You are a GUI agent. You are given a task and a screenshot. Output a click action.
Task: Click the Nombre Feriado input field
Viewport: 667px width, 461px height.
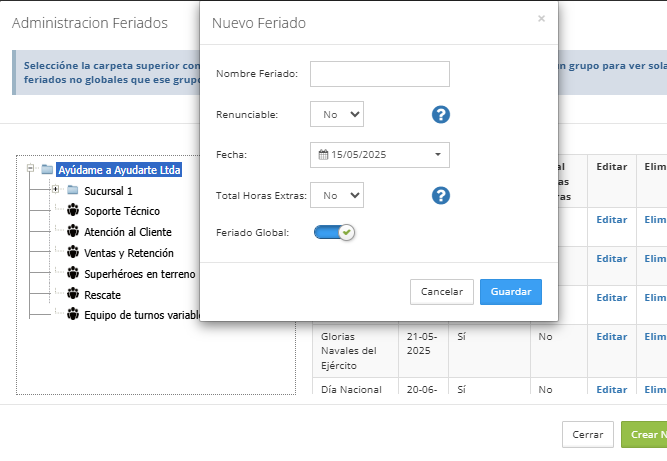click(380, 74)
